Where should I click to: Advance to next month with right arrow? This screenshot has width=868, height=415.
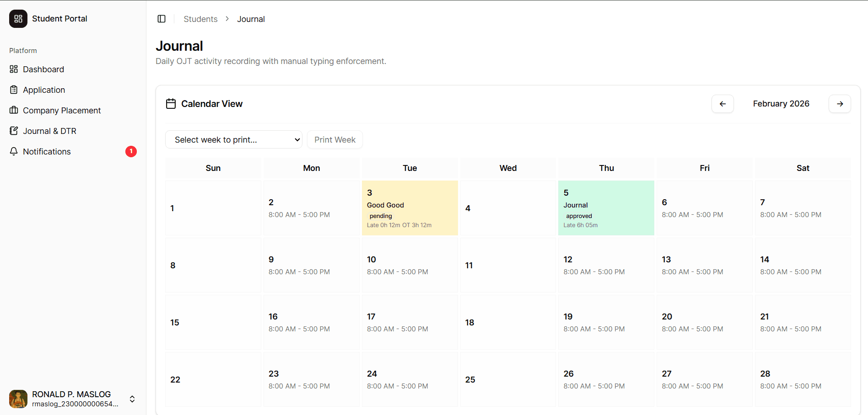(x=840, y=104)
